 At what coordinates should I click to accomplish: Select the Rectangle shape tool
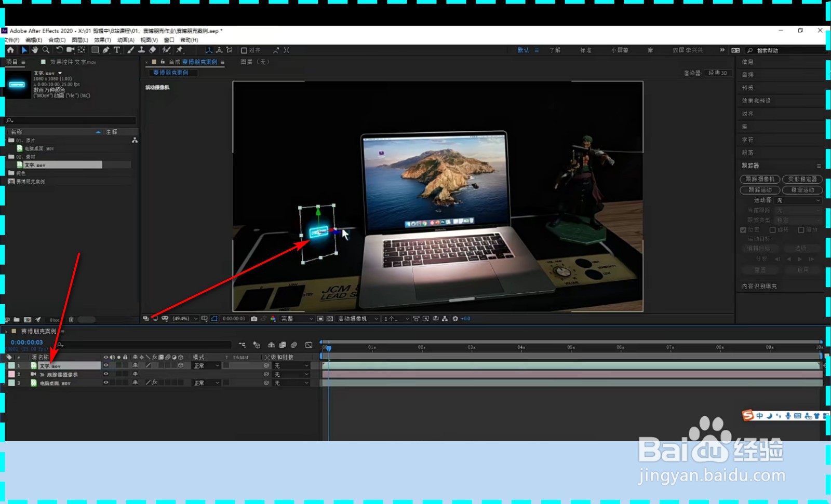95,50
